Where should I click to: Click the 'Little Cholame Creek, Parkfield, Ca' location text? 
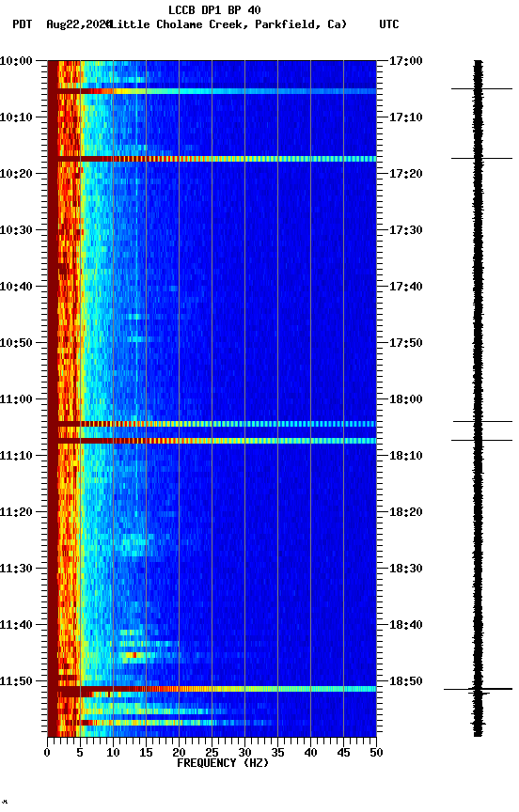[x=227, y=24]
